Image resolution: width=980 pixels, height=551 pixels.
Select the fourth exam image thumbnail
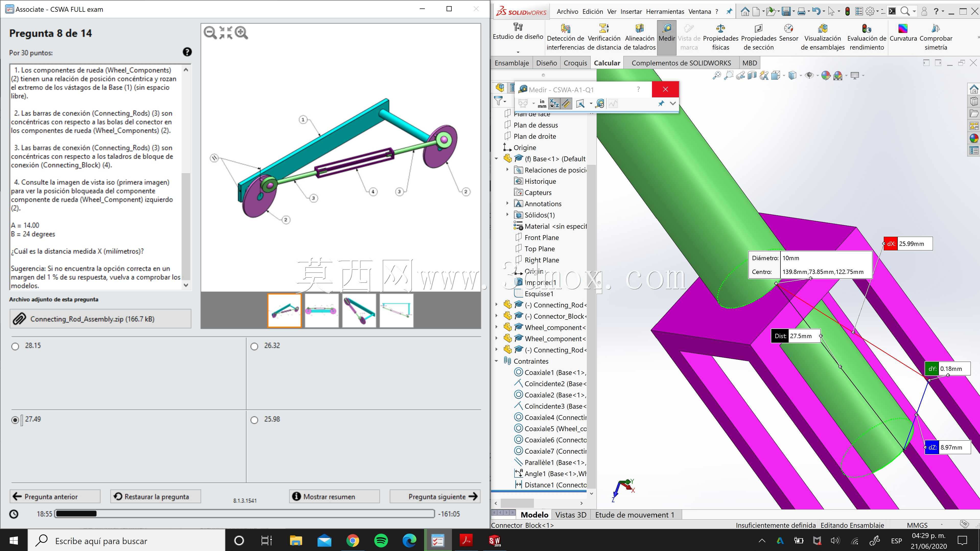(x=396, y=310)
